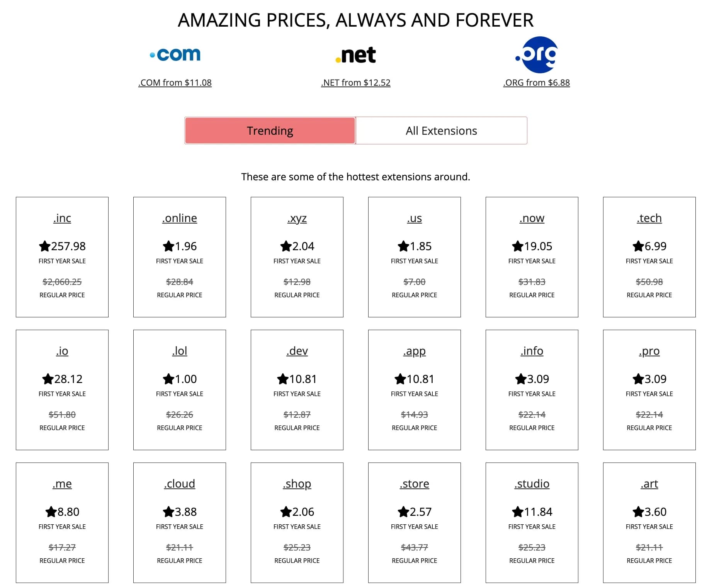Click the star icon on the .io card
The height and width of the screenshot is (588, 707).
(x=48, y=379)
